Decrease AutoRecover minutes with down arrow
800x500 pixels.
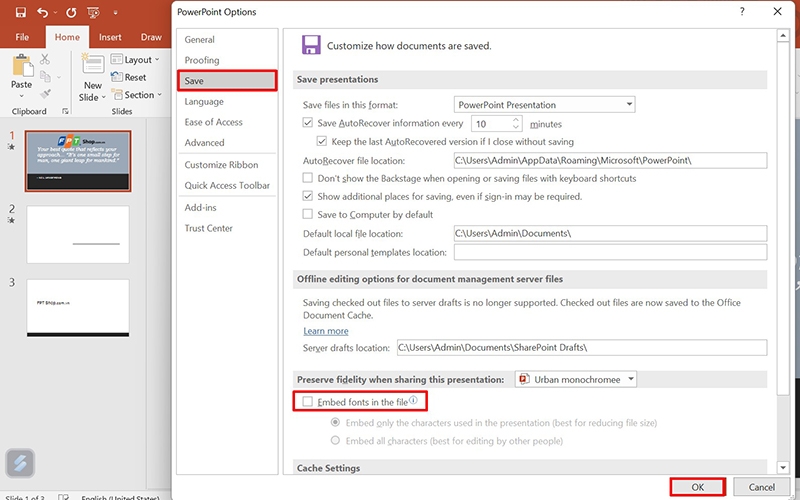[516, 127]
